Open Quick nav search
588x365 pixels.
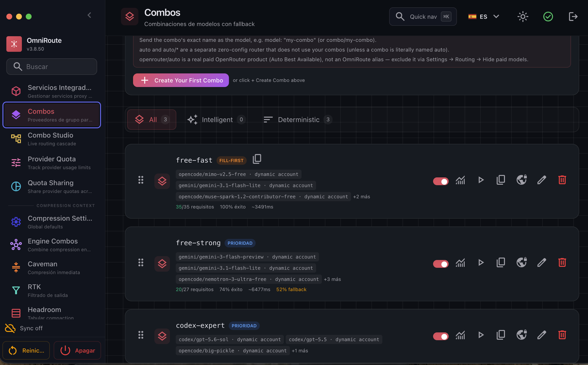click(x=423, y=17)
